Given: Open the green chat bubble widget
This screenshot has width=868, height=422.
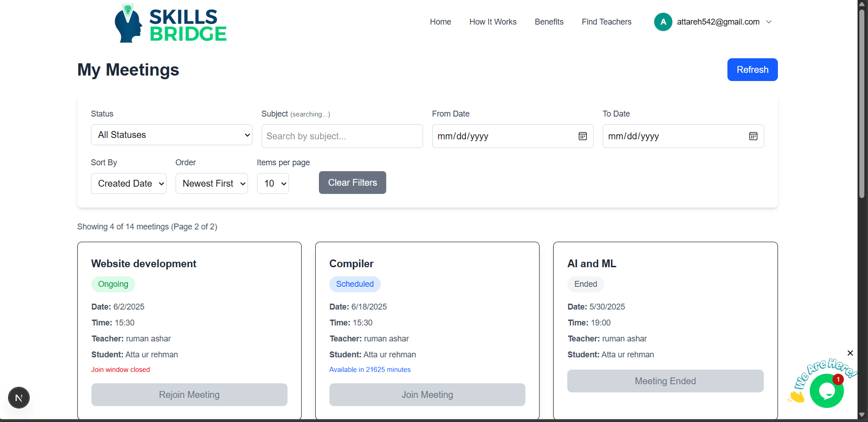Looking at the screenshot, I should (827, 391).
